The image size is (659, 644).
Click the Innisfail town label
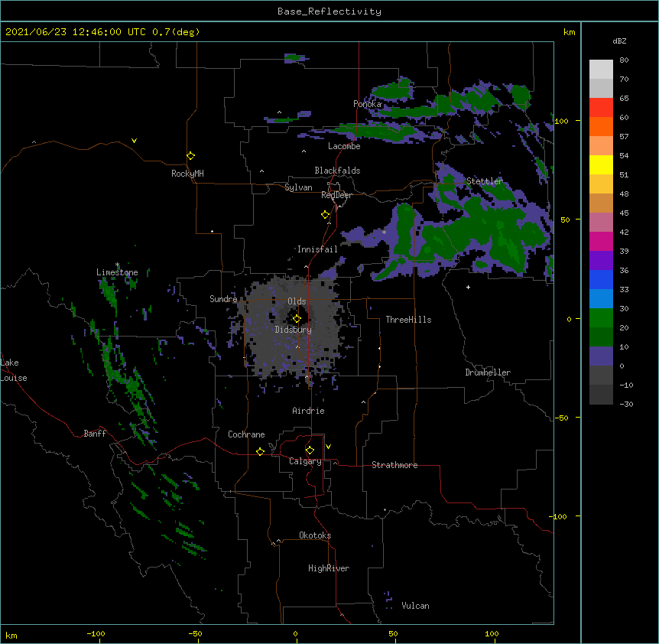point(317,249)
